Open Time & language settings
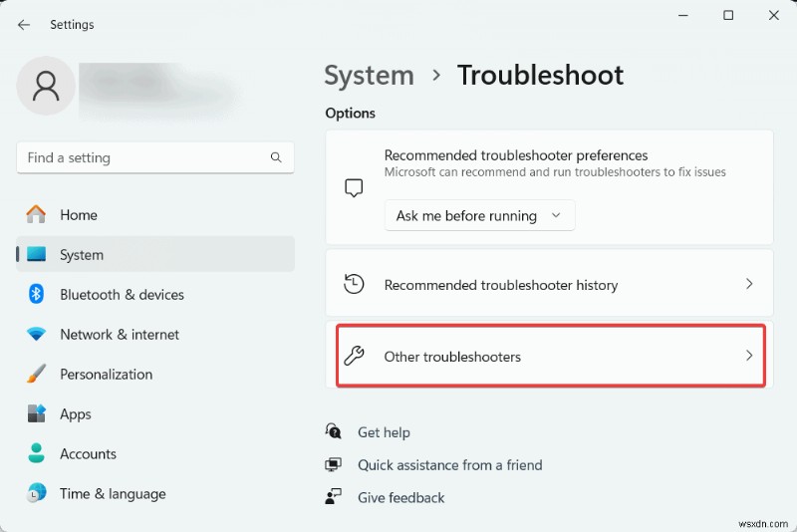 [x=155, y=493]
